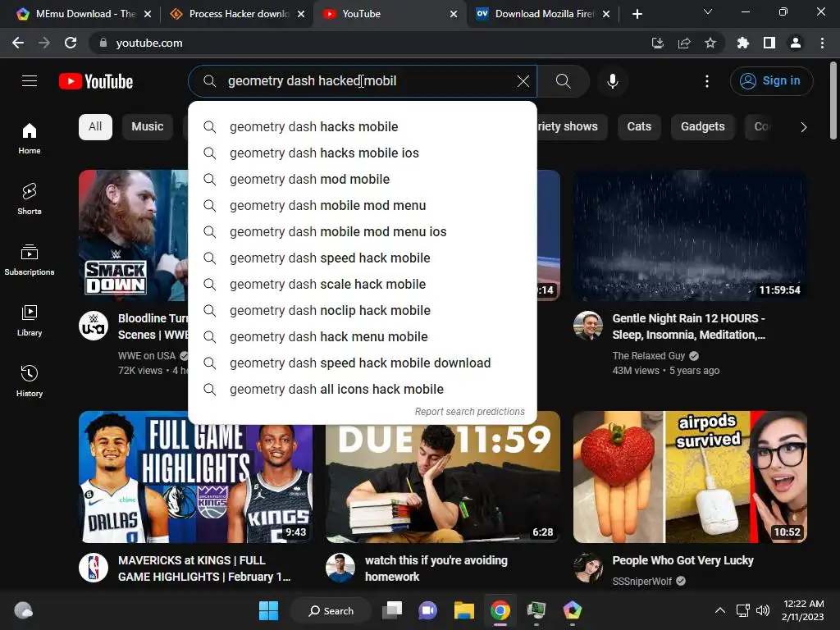Choose suggestion geometry dash hack menu mobile
This screenshot has height=630, width=840.
363,337
